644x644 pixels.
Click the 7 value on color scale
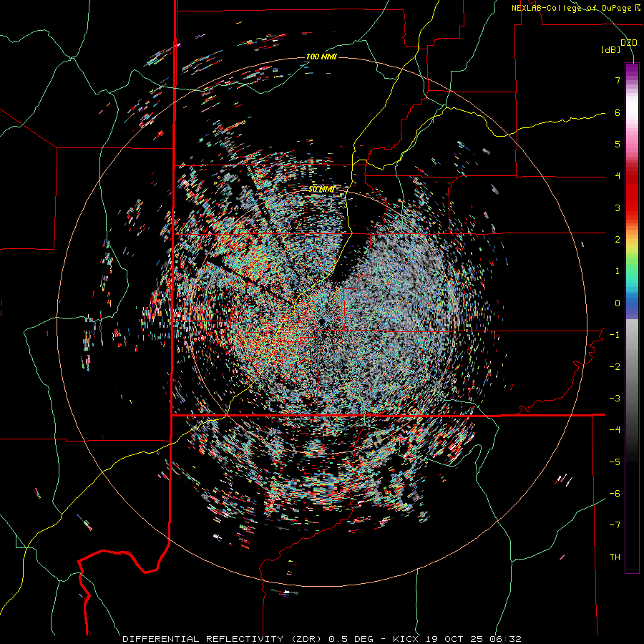(x=618, y=80)
